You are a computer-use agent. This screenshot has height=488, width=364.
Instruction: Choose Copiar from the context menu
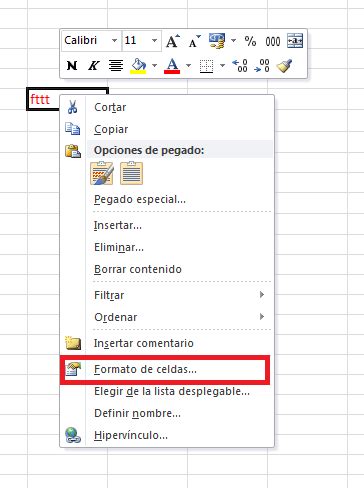167,129
